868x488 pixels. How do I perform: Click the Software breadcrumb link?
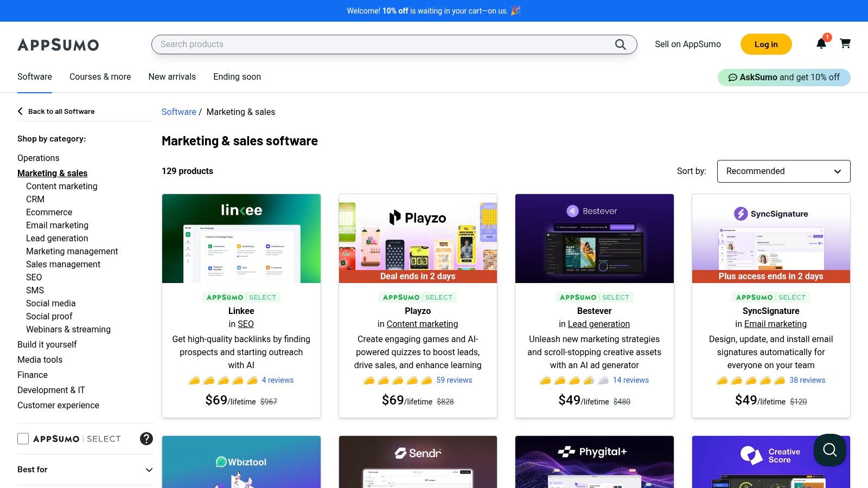179,112
